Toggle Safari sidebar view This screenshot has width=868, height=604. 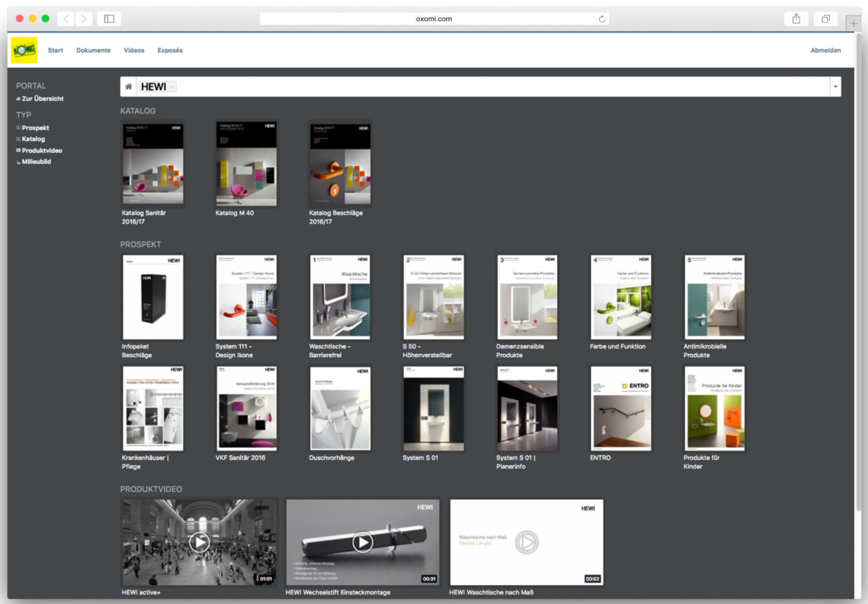pyautogui.click(x=109, y=19)
